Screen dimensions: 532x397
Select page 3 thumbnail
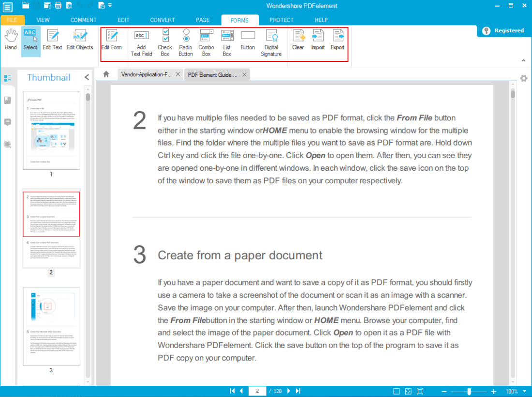[51, 326]
